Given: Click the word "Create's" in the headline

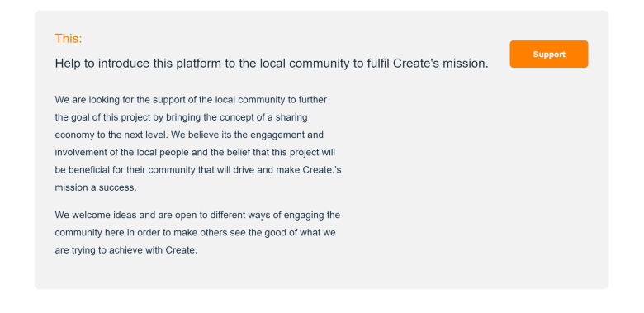Looking at the screenshot, I should [416, 64].
